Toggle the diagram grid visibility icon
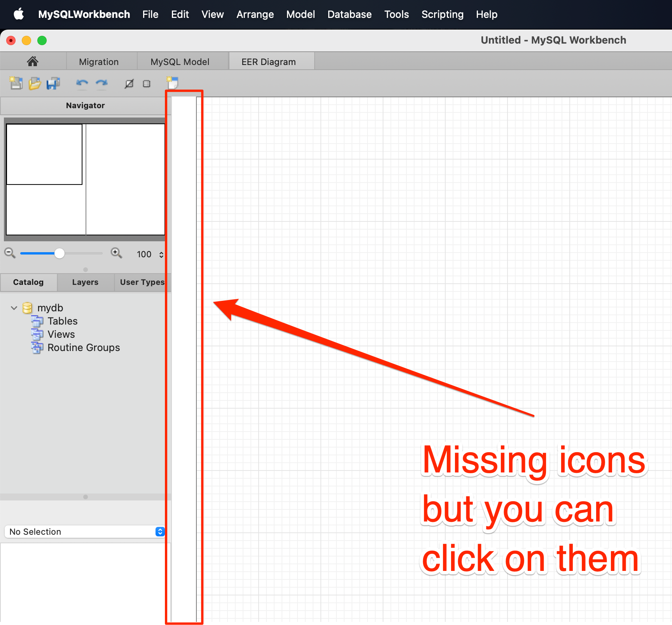672x625 pixels. [129, 84]
